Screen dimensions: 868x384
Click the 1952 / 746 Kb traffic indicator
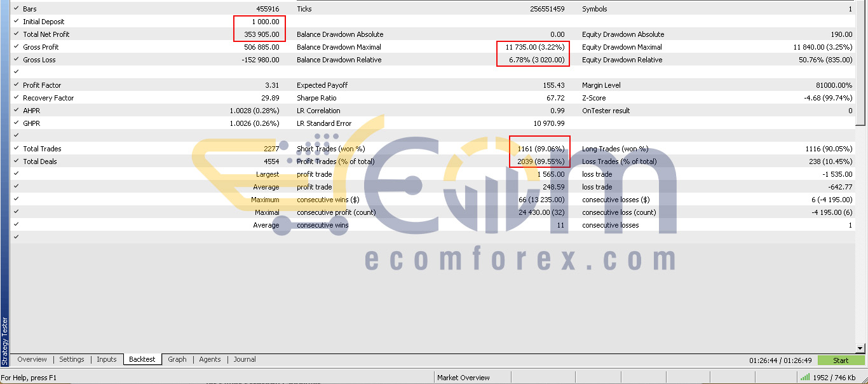(836, 378)
